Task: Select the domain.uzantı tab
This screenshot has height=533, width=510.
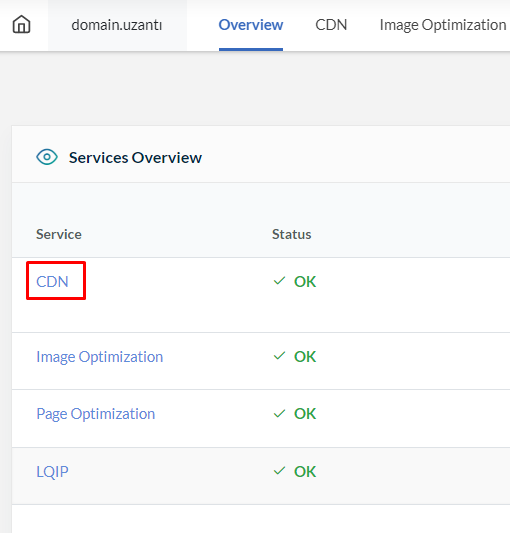Action: 117,25
